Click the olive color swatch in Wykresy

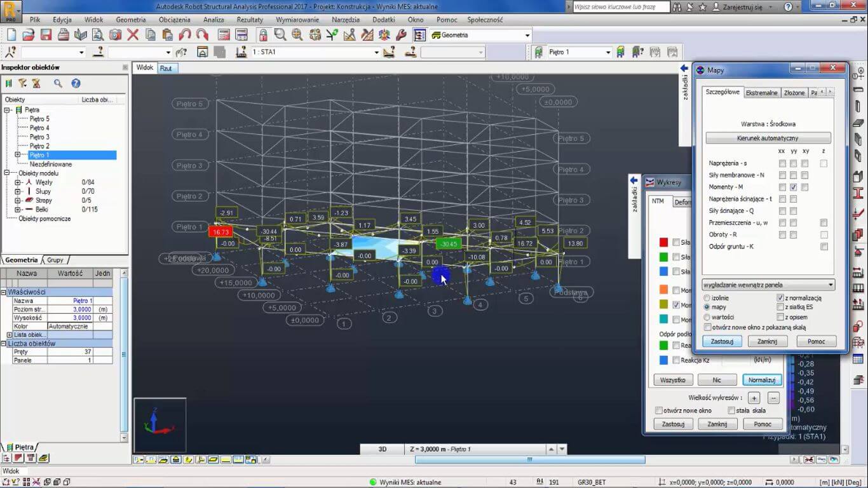tap(663, 306)
